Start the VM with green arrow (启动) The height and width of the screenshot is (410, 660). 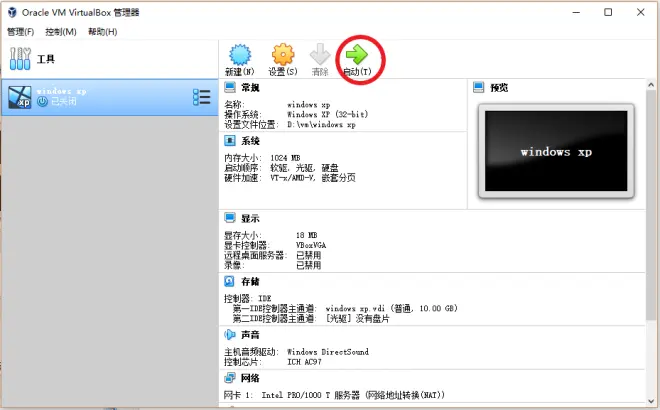click(x=357, y=54)
